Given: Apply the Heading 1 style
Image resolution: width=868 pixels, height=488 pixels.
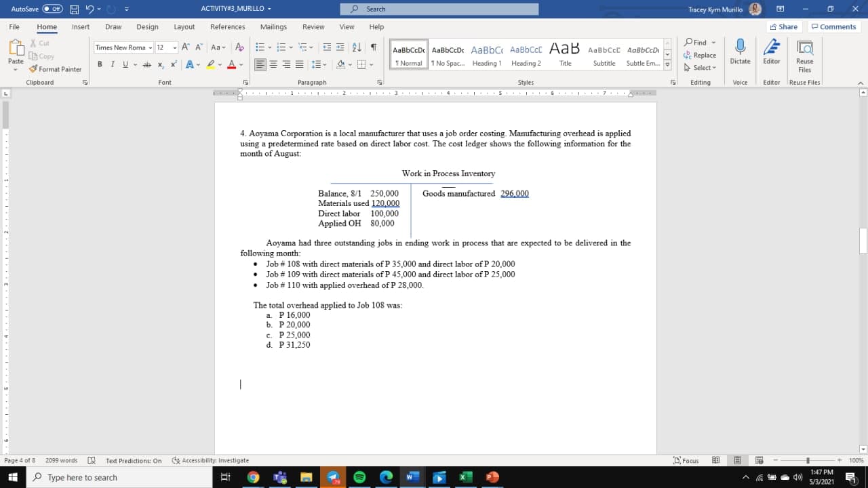Looking at the screenshot, I should coord(487,56).
